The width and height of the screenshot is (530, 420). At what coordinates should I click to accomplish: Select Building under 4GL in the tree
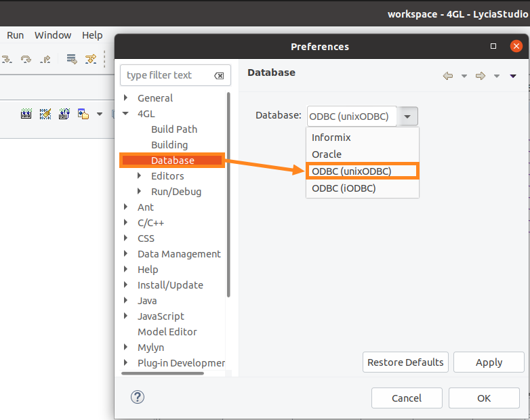click(x=169, y=145)
